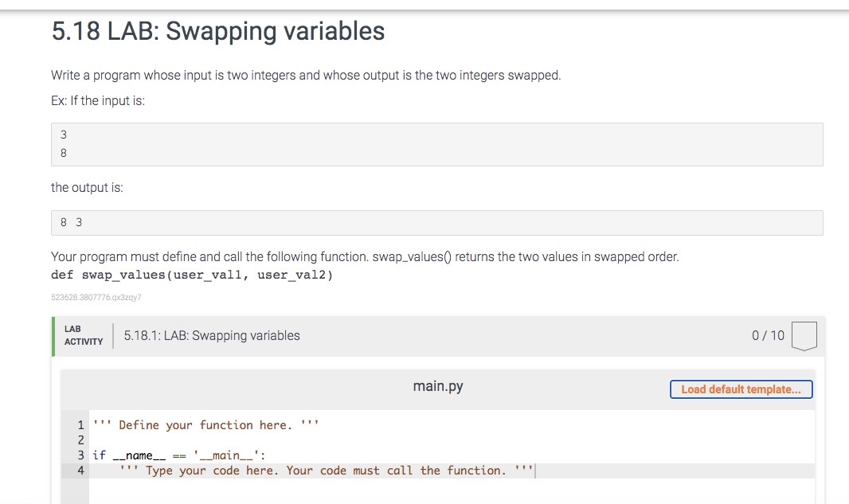Click at end of line 4 code
This screenshot has height=504, width=849.
[534, 471]
